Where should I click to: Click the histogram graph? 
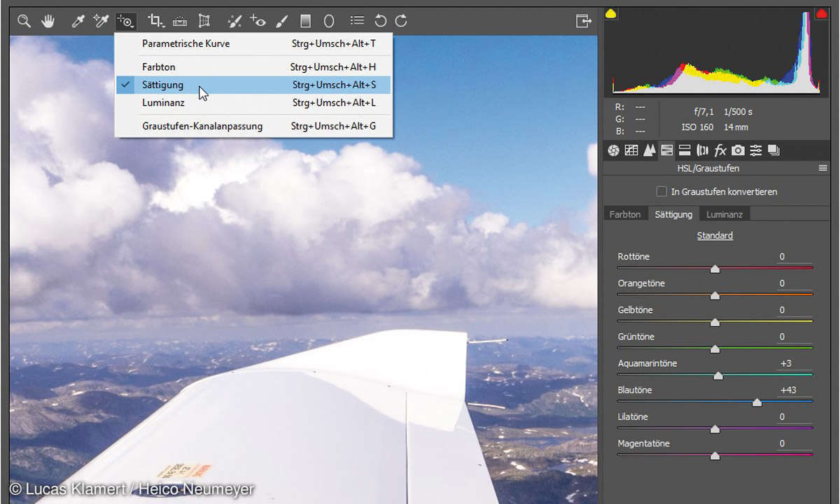(x=716, y=54)
